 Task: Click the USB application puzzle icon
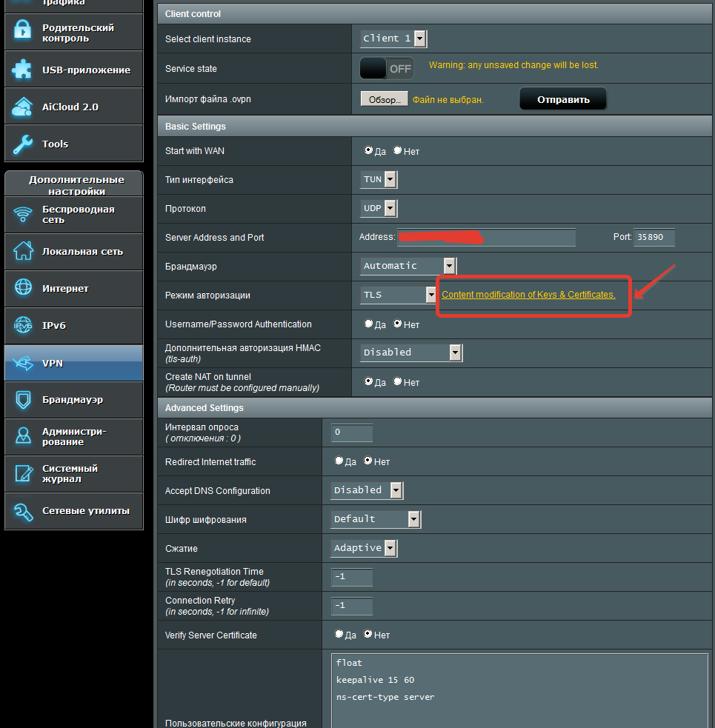tap(23, 70)
